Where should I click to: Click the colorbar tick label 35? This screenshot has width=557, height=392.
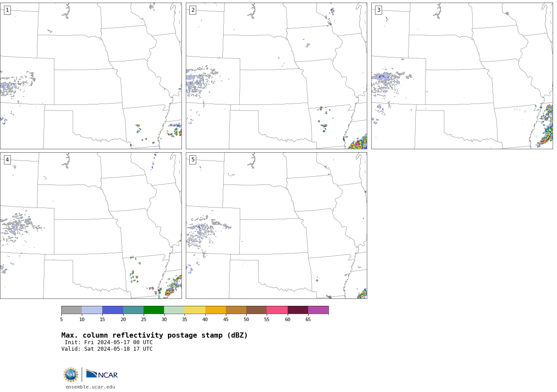185,320
